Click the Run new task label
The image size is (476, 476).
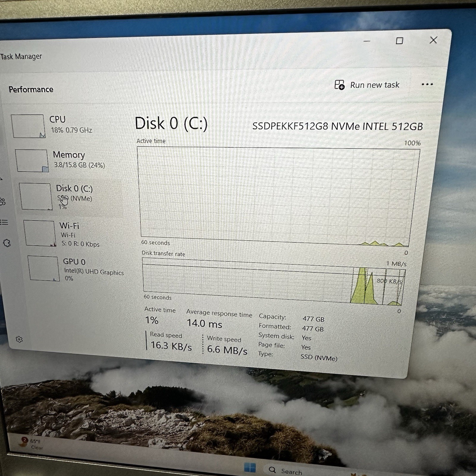pos(375,85)
